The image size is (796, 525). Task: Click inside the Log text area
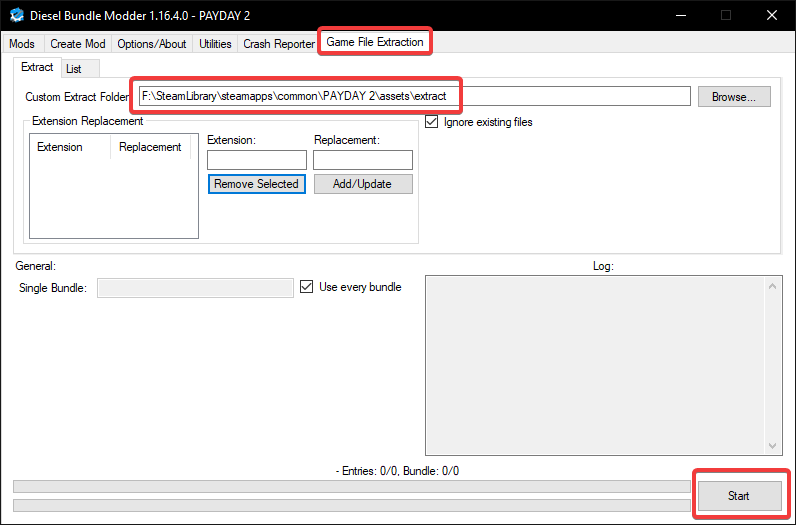click(x=595, y=365)
